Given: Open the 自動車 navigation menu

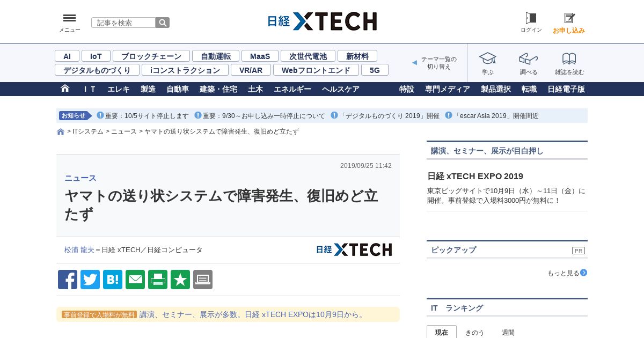Looking at the screenshot, I should 178,89.
